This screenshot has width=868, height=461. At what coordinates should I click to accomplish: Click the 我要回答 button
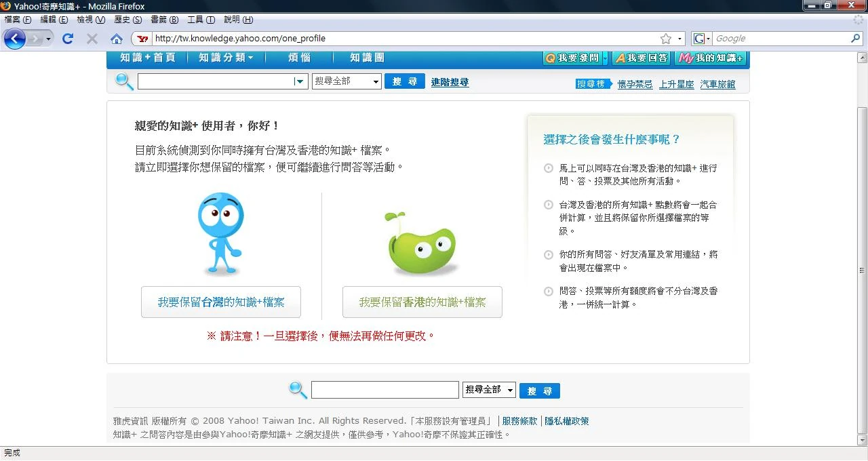point(642,58)
